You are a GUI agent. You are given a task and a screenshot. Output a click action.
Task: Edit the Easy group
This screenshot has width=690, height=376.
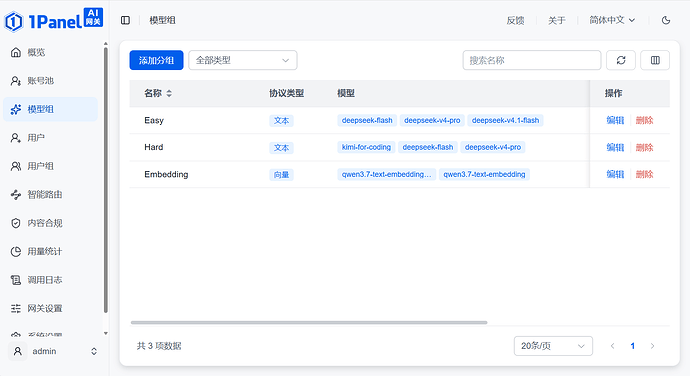(x=615, y=120)
